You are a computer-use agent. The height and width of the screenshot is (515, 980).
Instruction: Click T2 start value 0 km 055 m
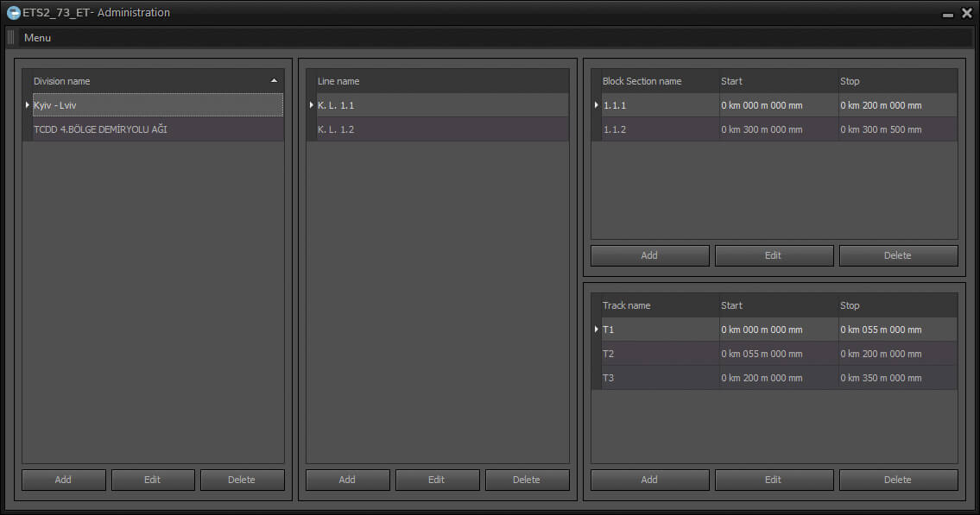tap(778, 354)
